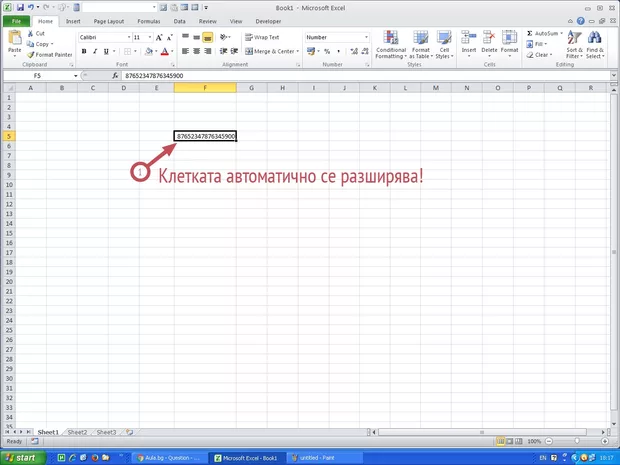Open the File tab
This screenshot has width=620, height=465.
(x=16, y=21)
